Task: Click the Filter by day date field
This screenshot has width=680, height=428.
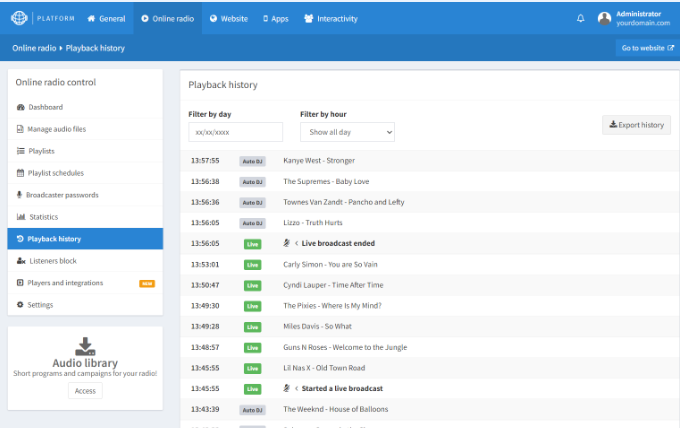Action: (x=235, y=132)
